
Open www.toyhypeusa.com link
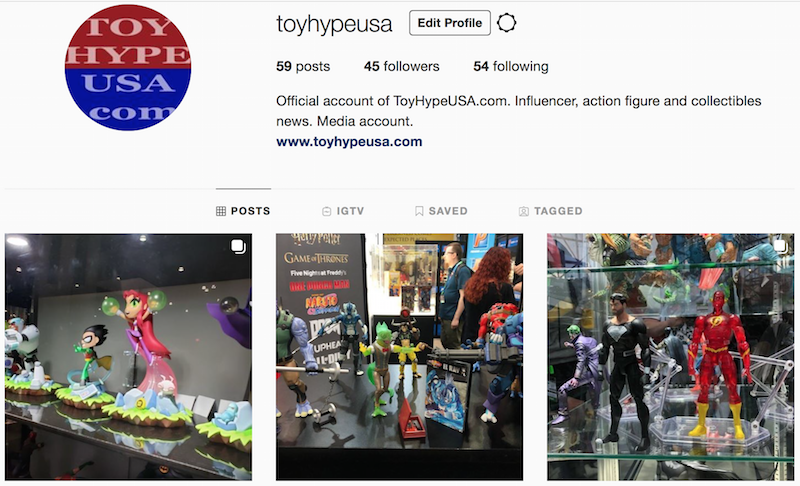tap(349, 142)
